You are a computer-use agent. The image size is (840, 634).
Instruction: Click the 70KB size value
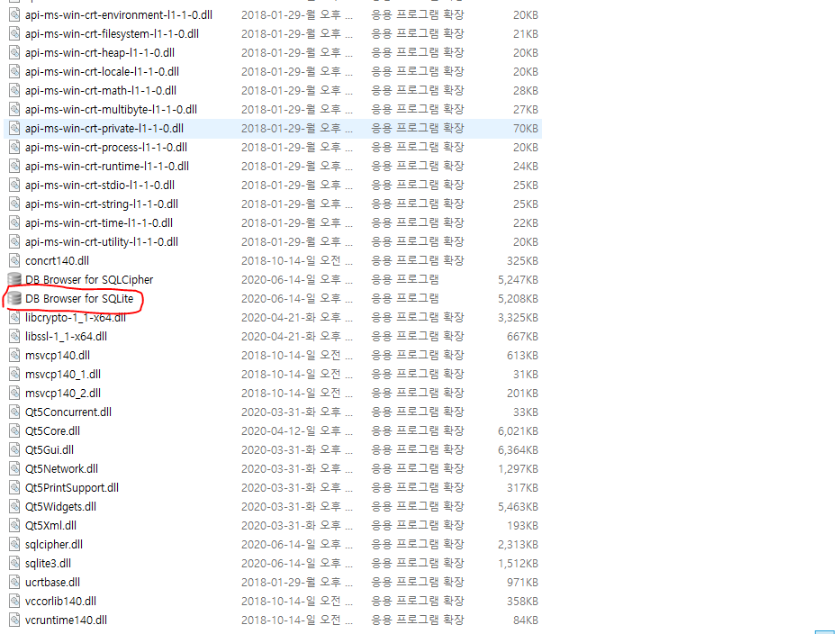tap(526, 129)
